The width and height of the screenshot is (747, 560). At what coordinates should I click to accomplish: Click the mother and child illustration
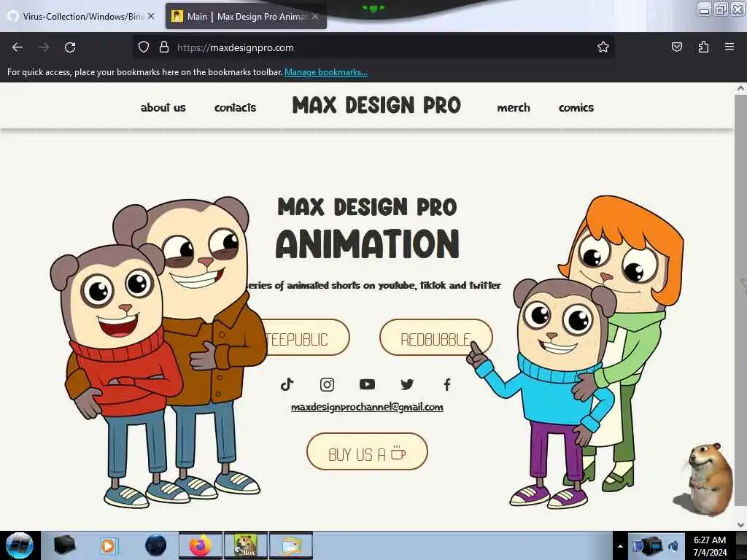click(576, 351)
